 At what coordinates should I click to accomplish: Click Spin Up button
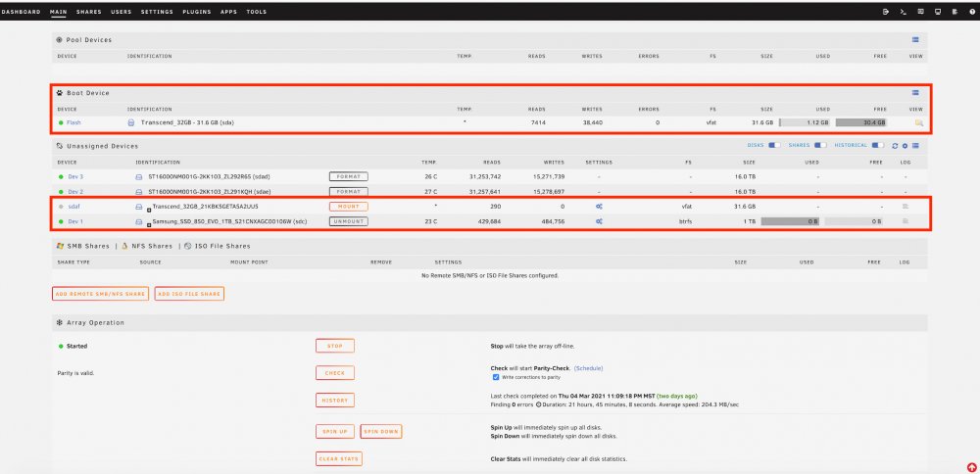pos(335,432)
